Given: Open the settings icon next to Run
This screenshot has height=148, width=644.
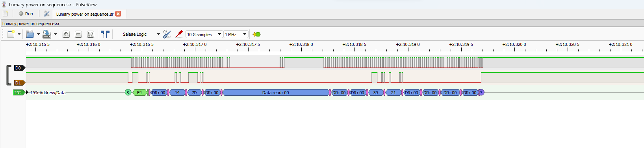Looking at the screenshot, I should (x=46, y=13).
